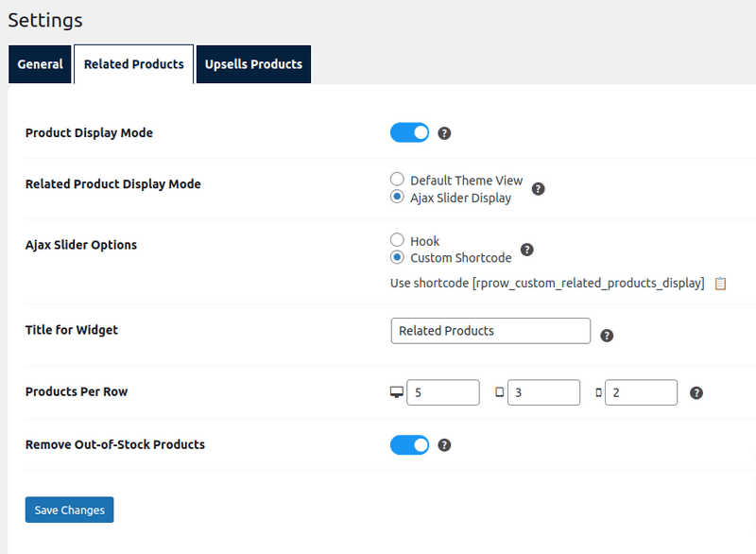Click help icon beside Related Product Display Mode options

(x=538, y=189)
